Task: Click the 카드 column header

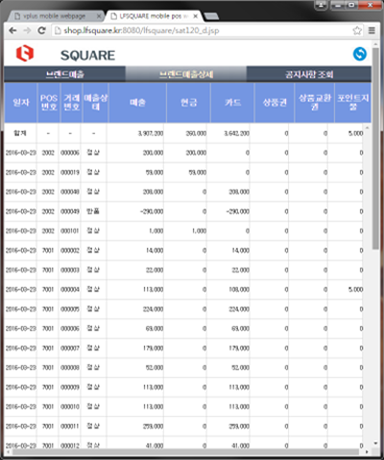Action: coord(232,102)
